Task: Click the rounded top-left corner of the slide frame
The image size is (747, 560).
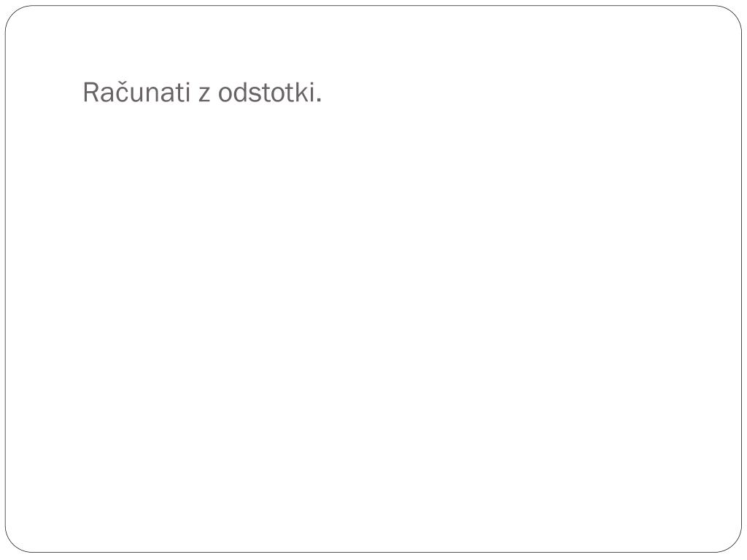Action: [13, 14]
